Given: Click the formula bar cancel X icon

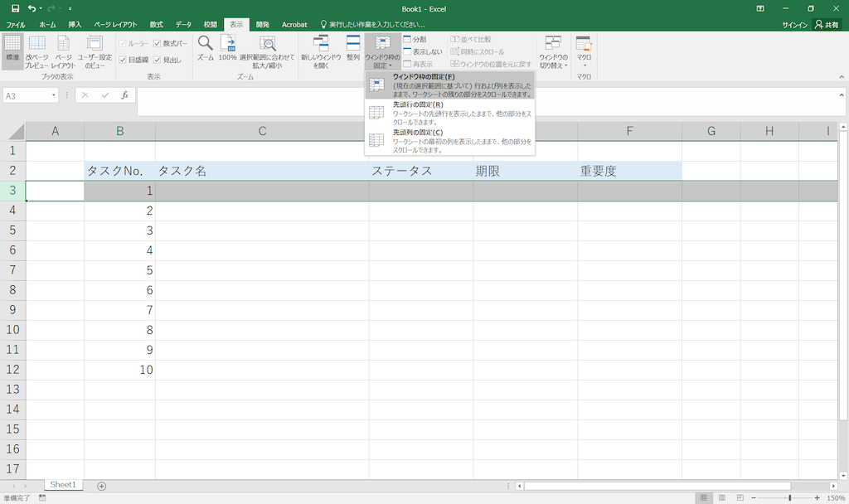Looking at the screenshot, I should click(85, 95).
